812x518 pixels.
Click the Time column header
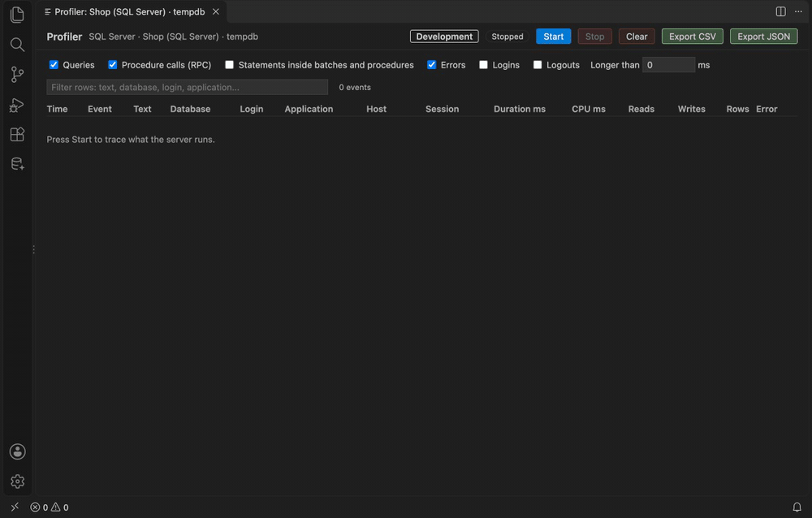57,109
